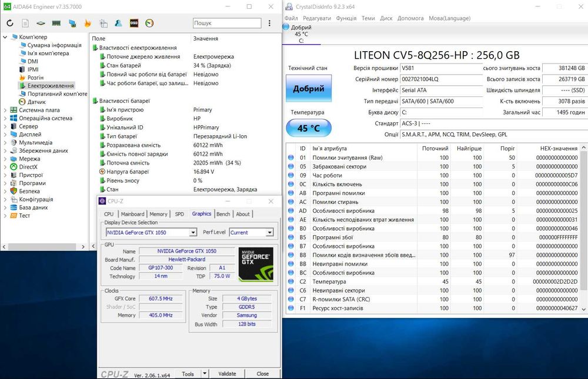Click the DirectX icon in AIDA64 tree
This screenshot has height=379, width=588.
(x=14, y=167)
